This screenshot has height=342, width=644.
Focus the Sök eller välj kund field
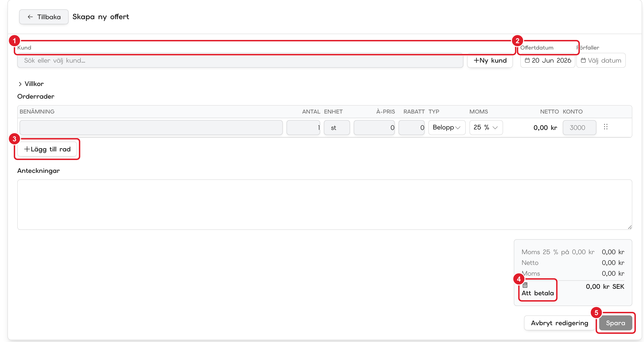coord(240,60)
